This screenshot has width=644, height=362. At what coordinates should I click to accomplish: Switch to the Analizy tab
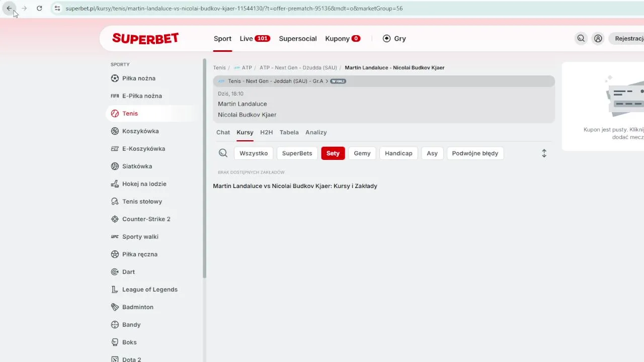[316, 132]
